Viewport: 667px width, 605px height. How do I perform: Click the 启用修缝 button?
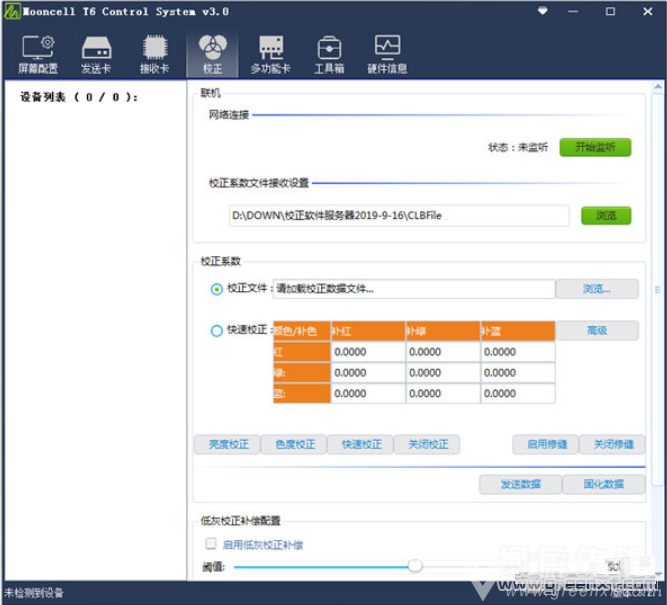click(546, 445)
